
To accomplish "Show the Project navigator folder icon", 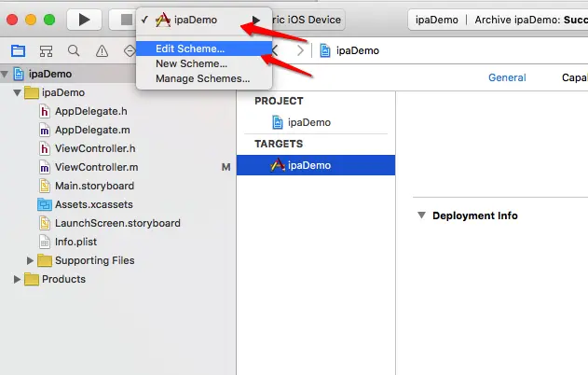I will pyautogui.click(x=18, y=50).
